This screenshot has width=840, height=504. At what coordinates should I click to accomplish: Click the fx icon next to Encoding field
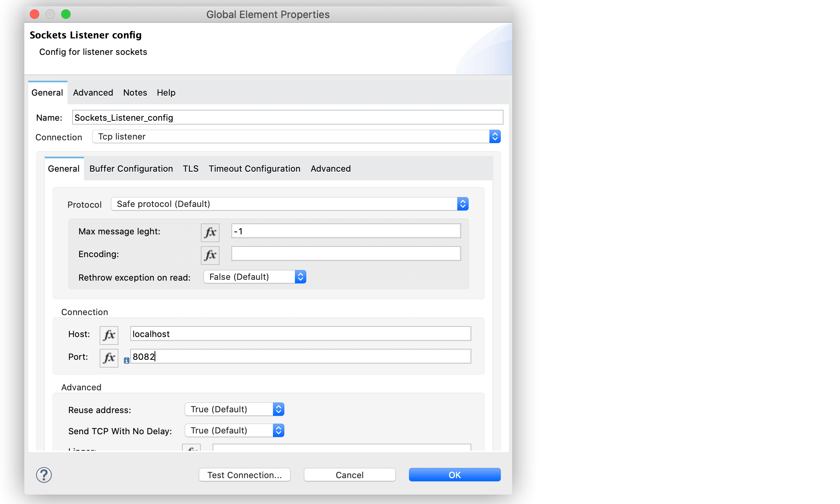point(210,254)
